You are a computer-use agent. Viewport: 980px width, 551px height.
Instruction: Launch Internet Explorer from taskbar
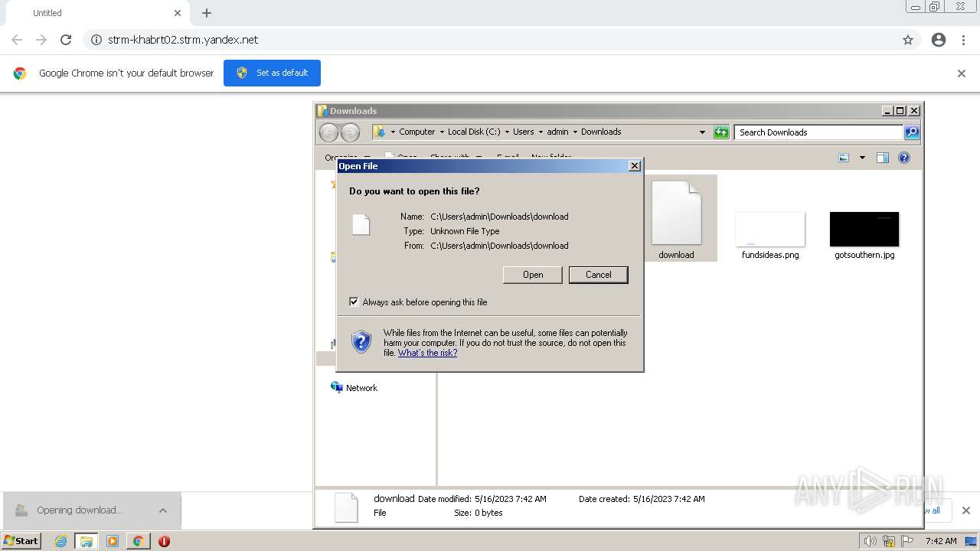pyautogui.click(x=60, y=541)
